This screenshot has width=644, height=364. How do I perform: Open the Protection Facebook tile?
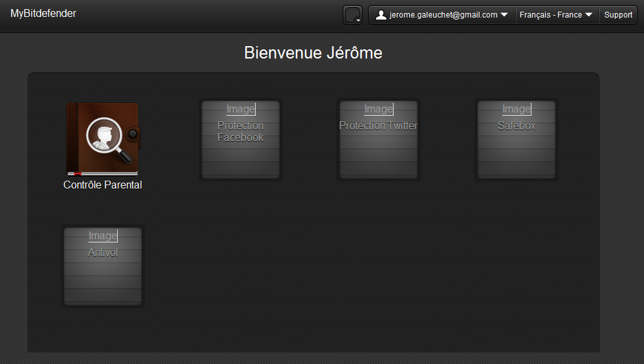pyautogui.click(x=241, y=140)
